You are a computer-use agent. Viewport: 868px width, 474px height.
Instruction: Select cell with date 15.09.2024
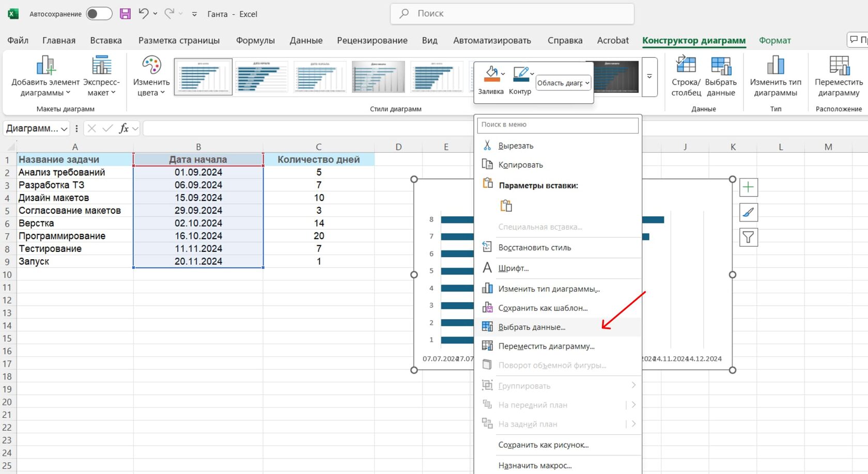pos(198,198)
